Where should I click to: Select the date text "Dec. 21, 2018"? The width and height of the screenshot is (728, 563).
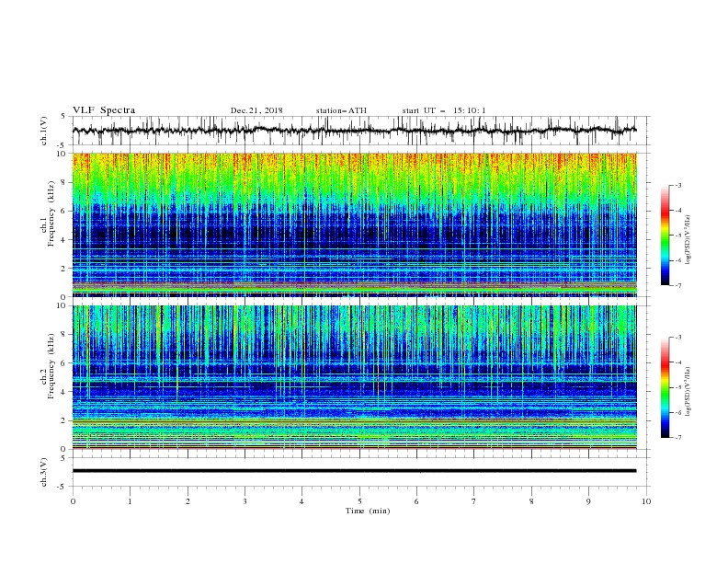(x=256, y=110)
